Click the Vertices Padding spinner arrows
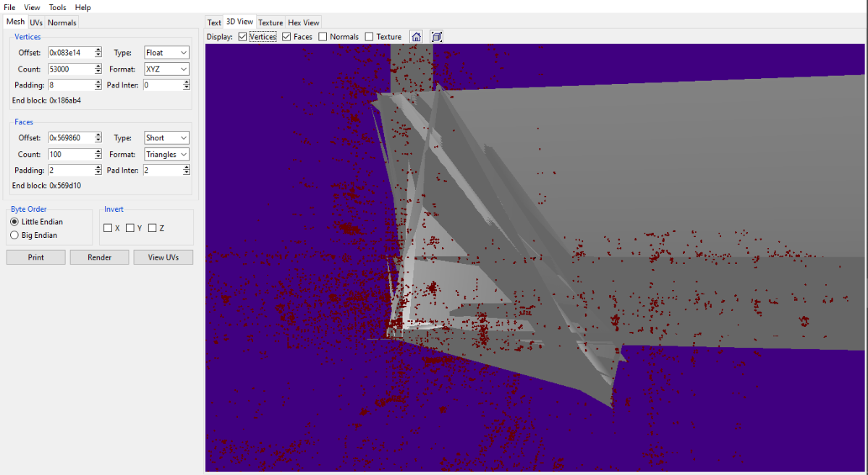Screen dimensions: 868x475 (x=98, y=85)
